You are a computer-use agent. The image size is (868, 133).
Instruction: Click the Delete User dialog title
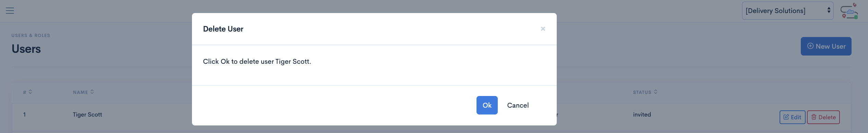click(223, 29)
